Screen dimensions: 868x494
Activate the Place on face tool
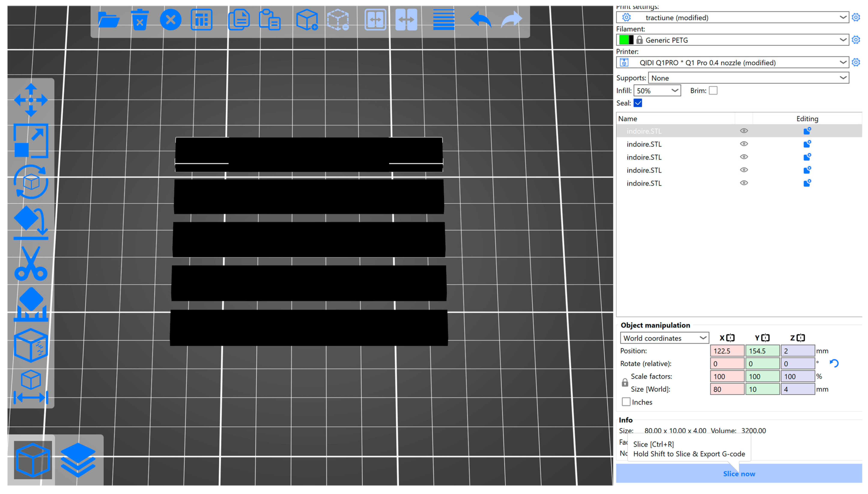31,222
